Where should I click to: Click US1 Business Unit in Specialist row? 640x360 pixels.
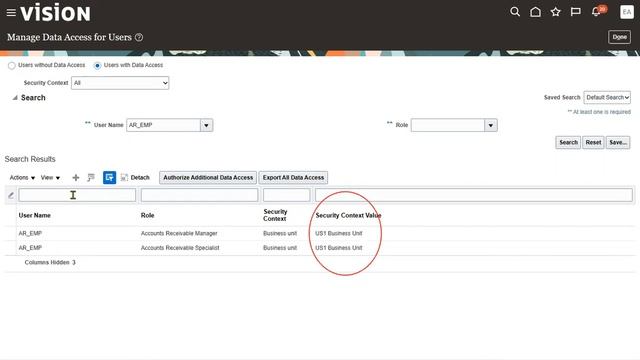(339, 248)
